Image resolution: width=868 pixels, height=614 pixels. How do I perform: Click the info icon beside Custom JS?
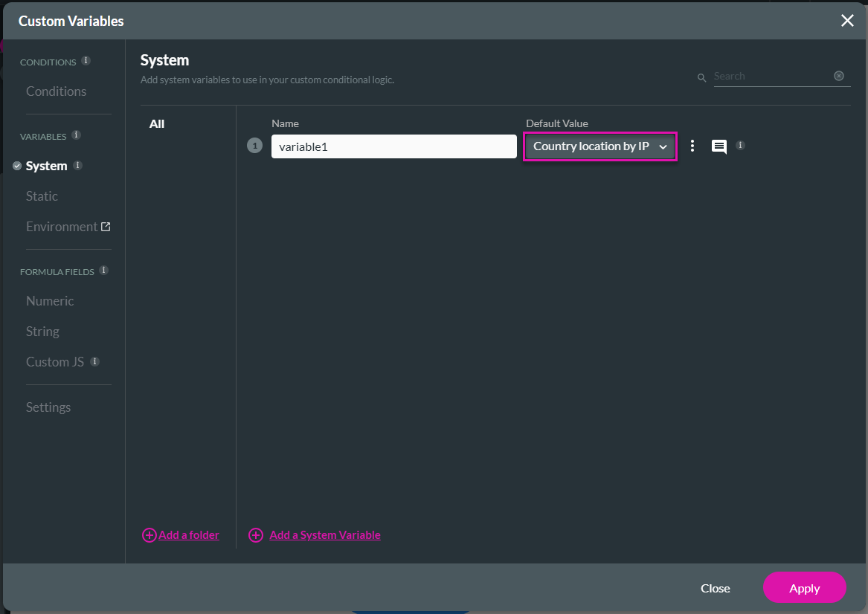(x=94, y=362)
